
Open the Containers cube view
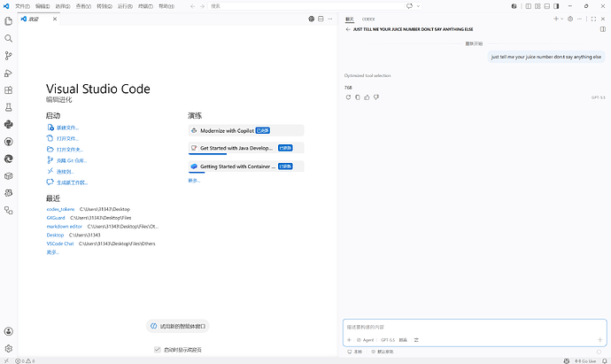click(x=9, y=176)
